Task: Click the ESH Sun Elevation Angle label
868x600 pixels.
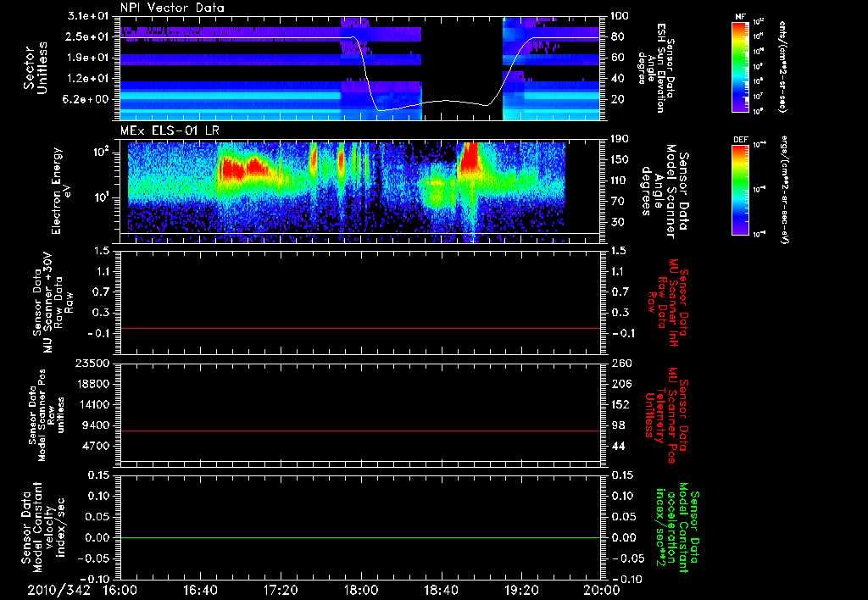Action: coord(658,68)
